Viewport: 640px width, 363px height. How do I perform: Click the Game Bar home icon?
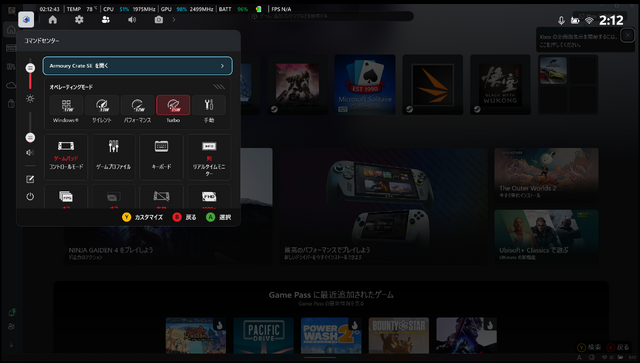click(53, 20)
